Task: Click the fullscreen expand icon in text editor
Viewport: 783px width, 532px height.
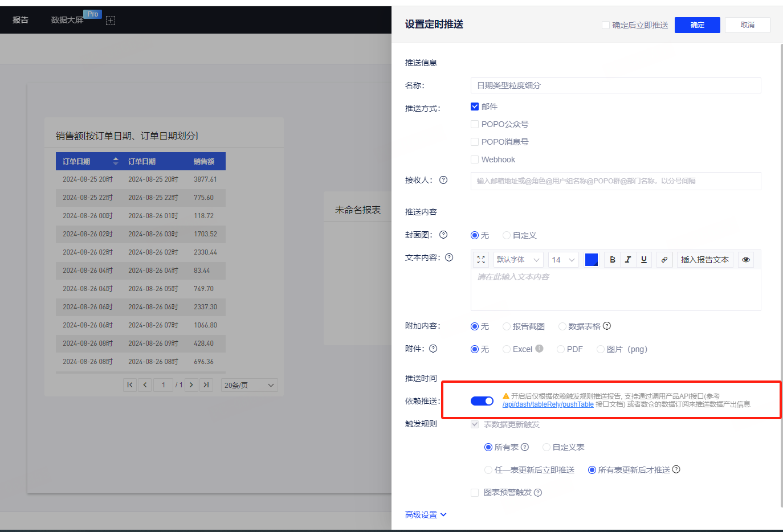Action: (x=481, y=260)
